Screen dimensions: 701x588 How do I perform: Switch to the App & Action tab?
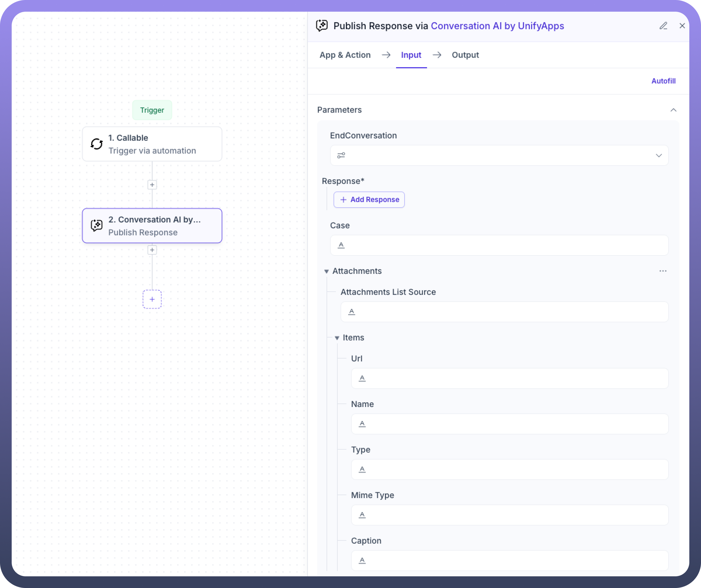[345, 55]
